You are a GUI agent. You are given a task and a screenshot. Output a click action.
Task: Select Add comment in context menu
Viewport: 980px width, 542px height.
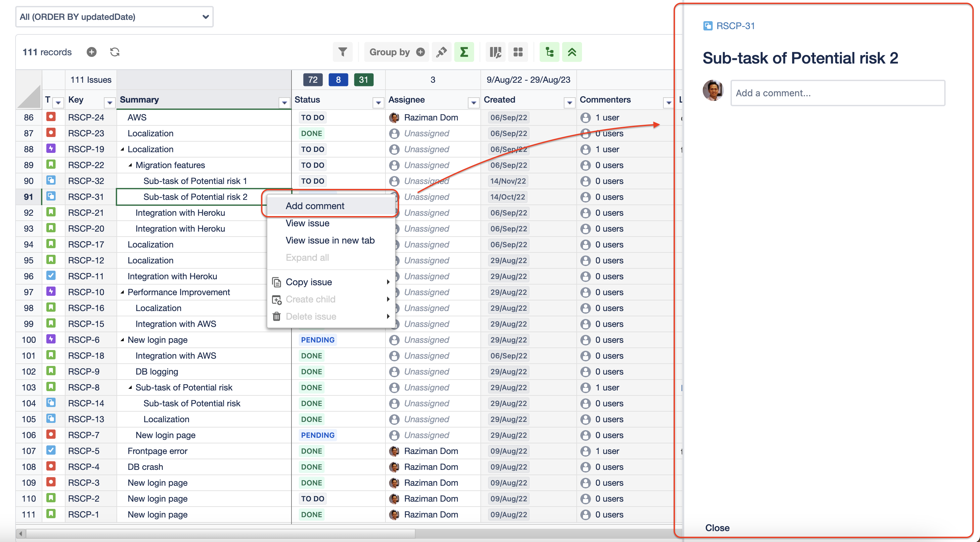coord(315,206)
